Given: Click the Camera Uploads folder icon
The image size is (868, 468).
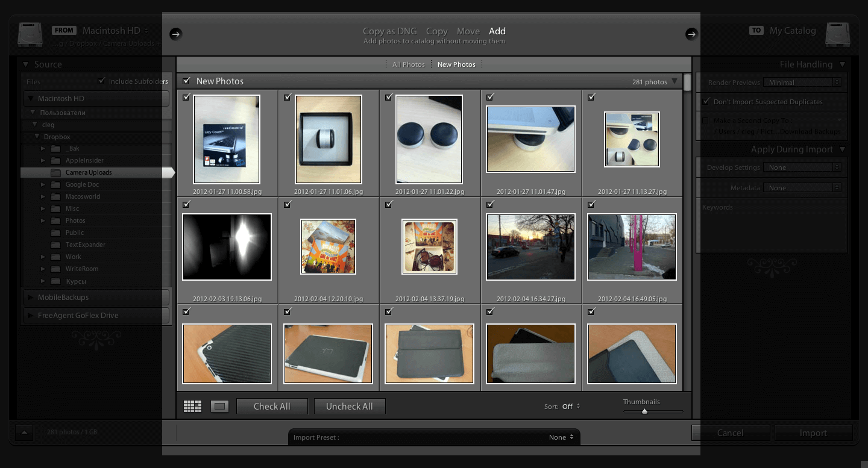Looking at the screenshot, I should (x=55, y=172).
